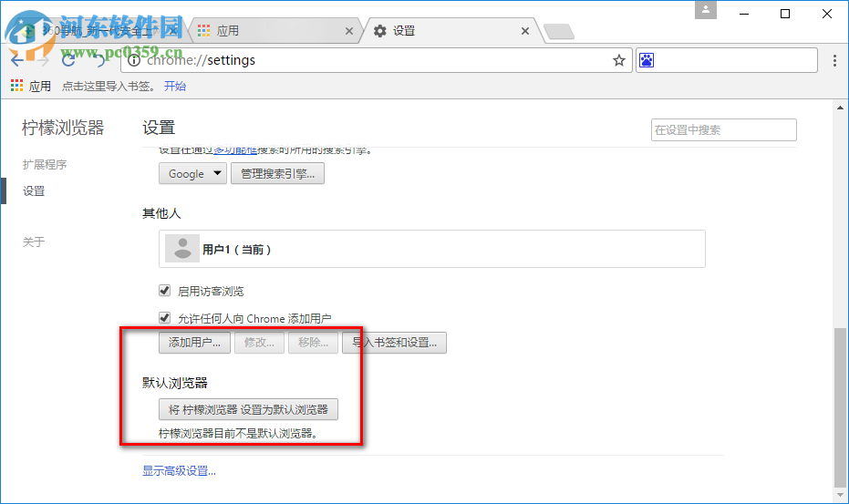Click the 多功能框 link
849x504 pixels.
[x=235, y=150]
